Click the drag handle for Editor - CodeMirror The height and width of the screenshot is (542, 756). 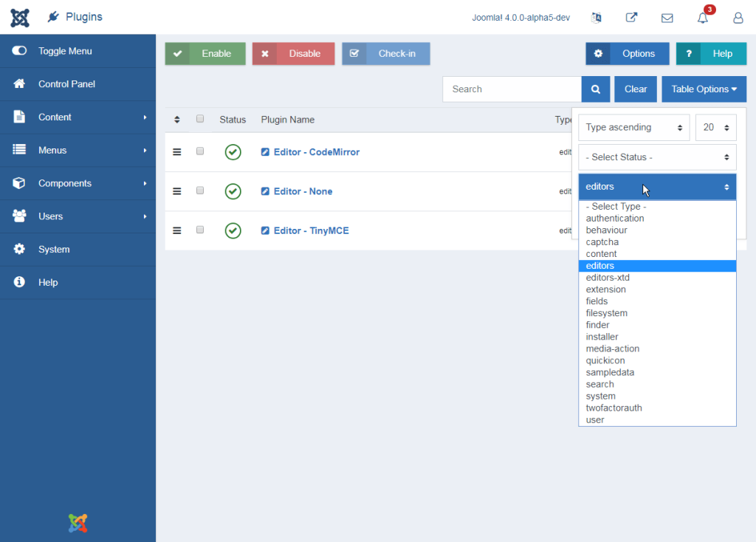[177, 152]
